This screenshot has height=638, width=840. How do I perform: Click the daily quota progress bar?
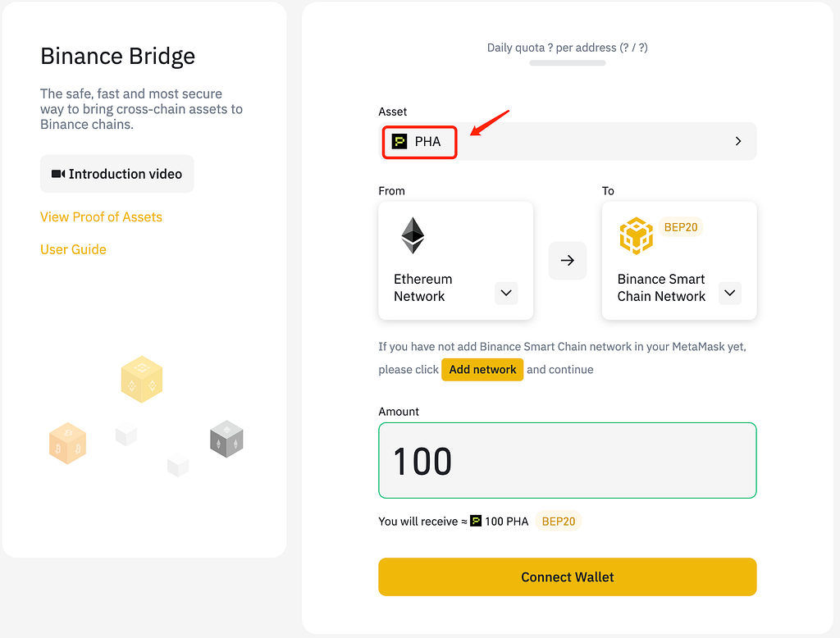pyautogui.click(x=568, y=62)
